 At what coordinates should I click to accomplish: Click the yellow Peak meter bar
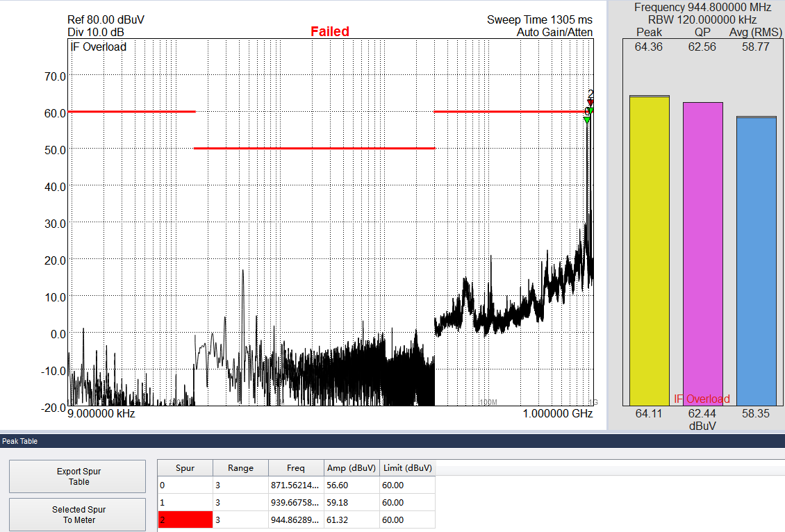[x=649, y=250]
